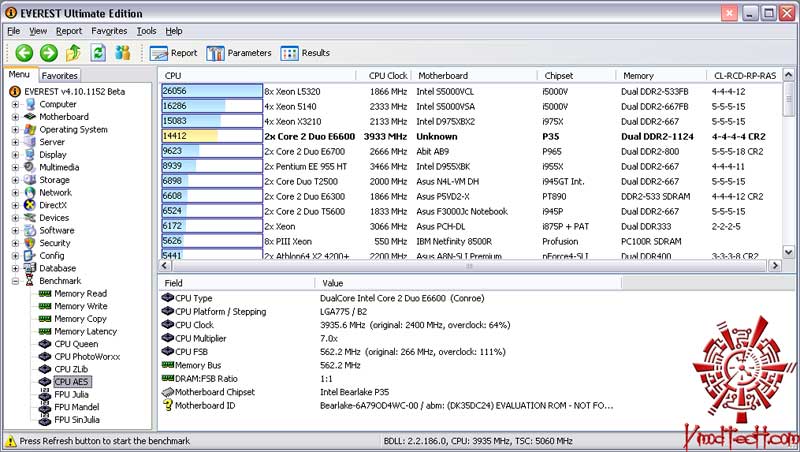
Task: Expand the Storage node
Action: [x=15, y=180]
